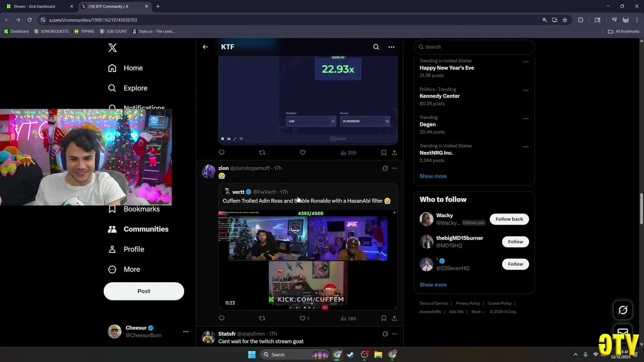This screenshot has width=644, height=362.
Task: Follow @23SevenHQ account
Action: 515,264
